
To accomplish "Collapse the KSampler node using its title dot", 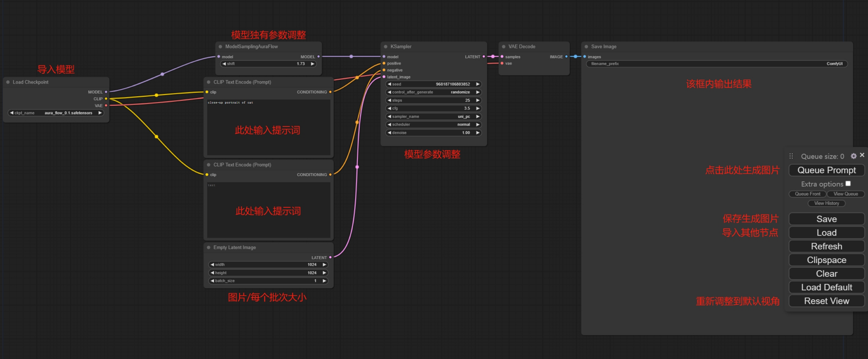I will (x=385, y=47).
